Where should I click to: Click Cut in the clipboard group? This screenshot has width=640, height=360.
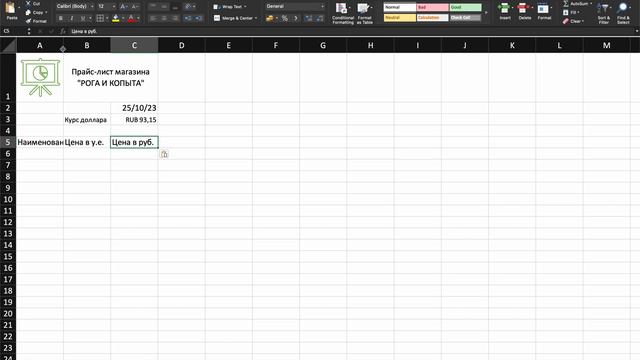pyautogui.click(x=33, y=3)
